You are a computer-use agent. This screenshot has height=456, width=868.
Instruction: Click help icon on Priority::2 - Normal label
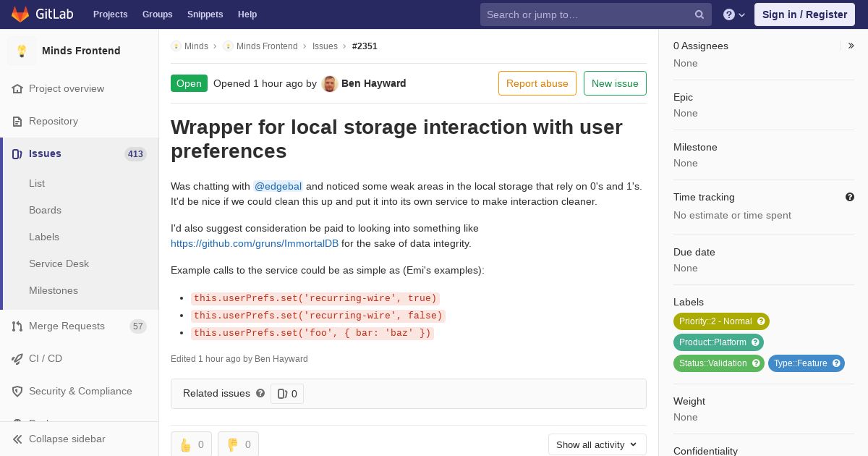pyautogui.click(x=761, y=321)
